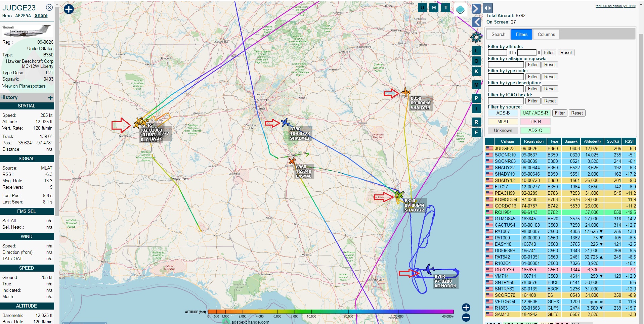Select the ADS-C source filter
The width and height of the screenshot is (644, 324).
tap(535, 130)
